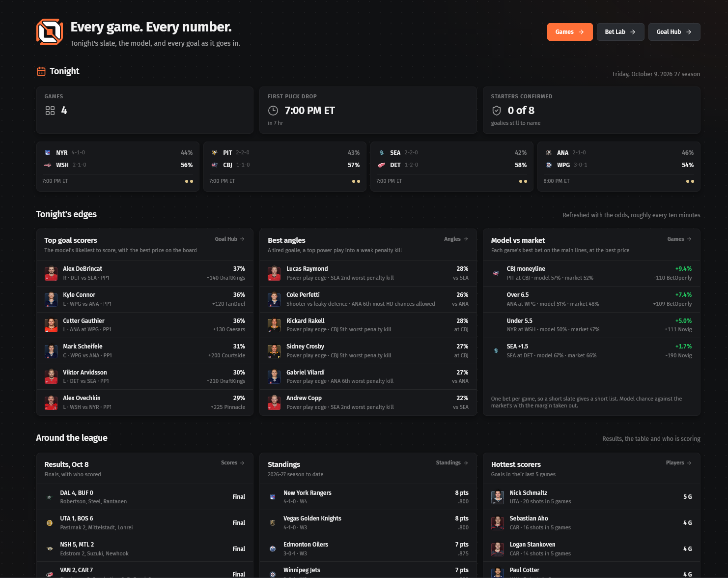Click the Rangers logo in Standings
Image resolution: width=728 pixels, height=578 pixels.
click(273, 497)
